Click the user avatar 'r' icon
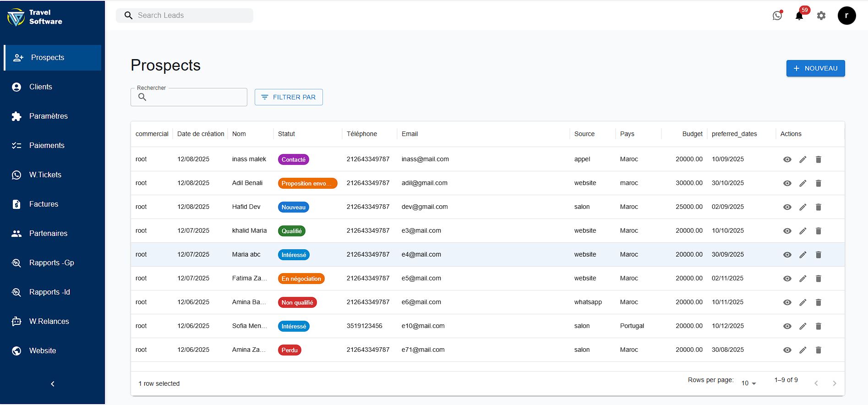This screenshot has height=405, width=868. [x=846, y=16]
